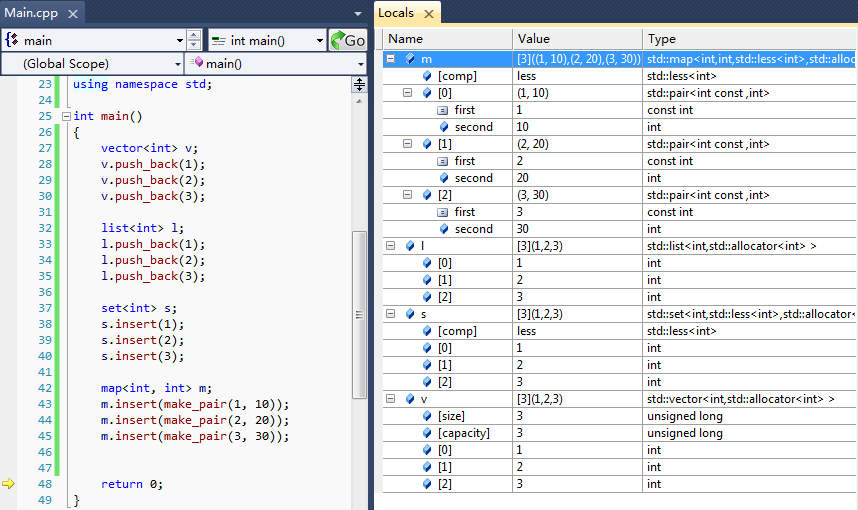858x510 pixels.
Task: Click the icon next to m's [comp]
Action: pyautogui.click(x=427, y=76)
